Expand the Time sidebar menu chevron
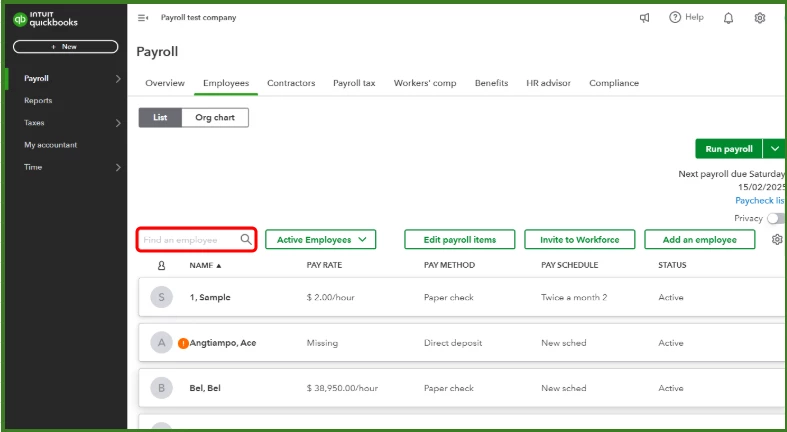 [118, 167]
